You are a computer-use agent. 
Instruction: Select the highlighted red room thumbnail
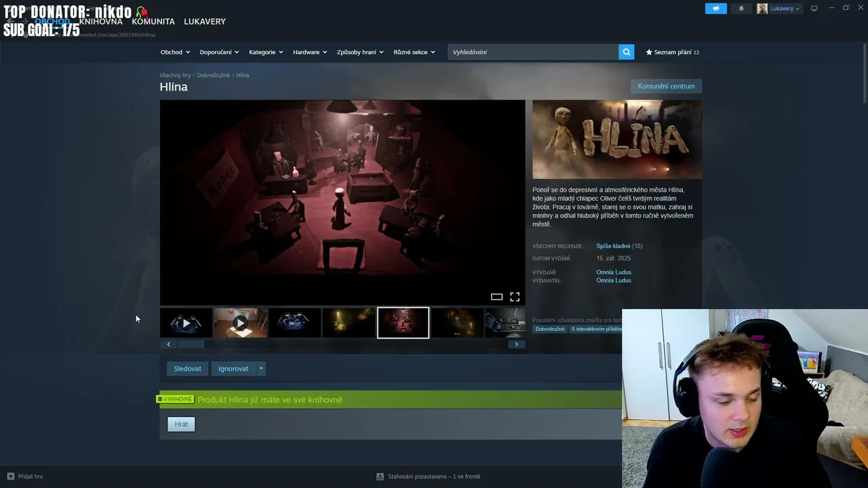tap(403, 323)
